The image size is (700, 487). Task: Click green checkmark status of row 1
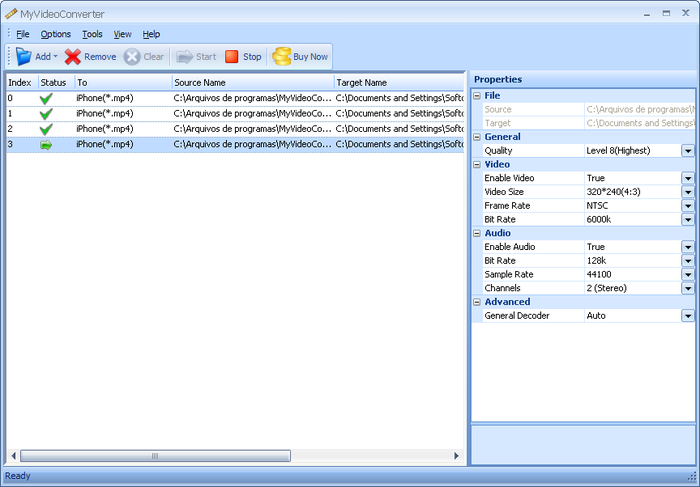pyautogui.click(x=46, y=114)
